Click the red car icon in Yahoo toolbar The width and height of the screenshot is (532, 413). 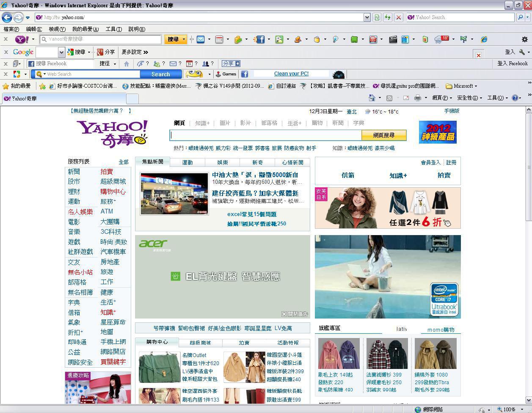pyautogui.click(x=373, y=39)
